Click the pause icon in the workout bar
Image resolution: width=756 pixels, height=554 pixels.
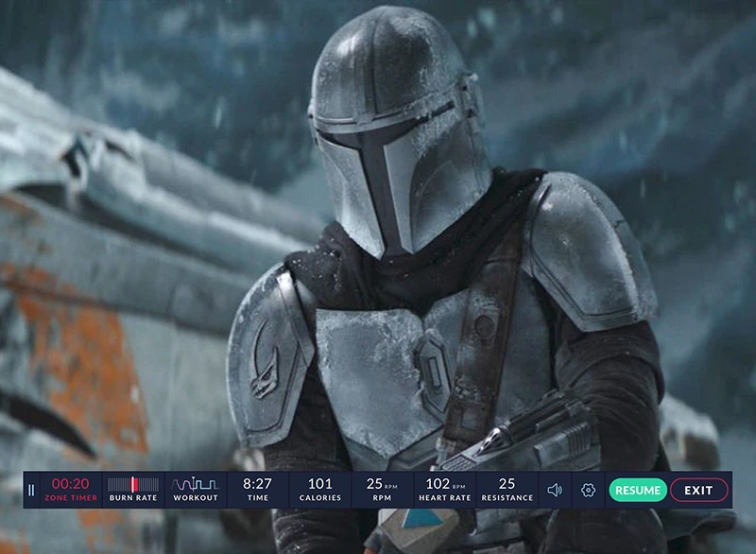click(x=31, y=491)
